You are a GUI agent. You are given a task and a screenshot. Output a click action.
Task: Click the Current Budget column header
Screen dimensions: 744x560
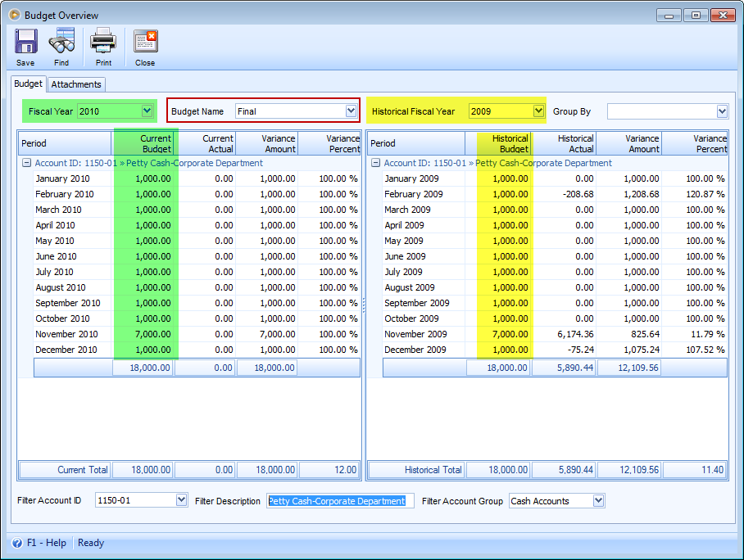click(x=143, y=143)
